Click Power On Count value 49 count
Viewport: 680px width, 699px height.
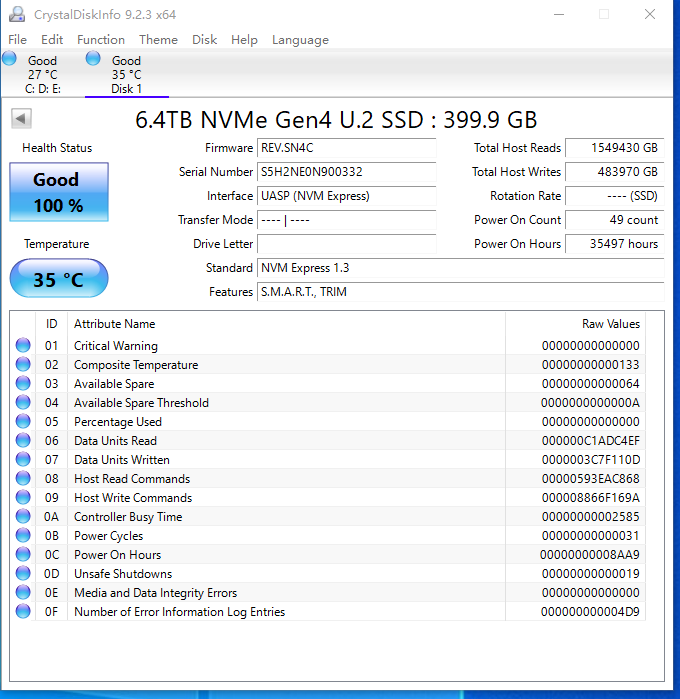[615, 220]
